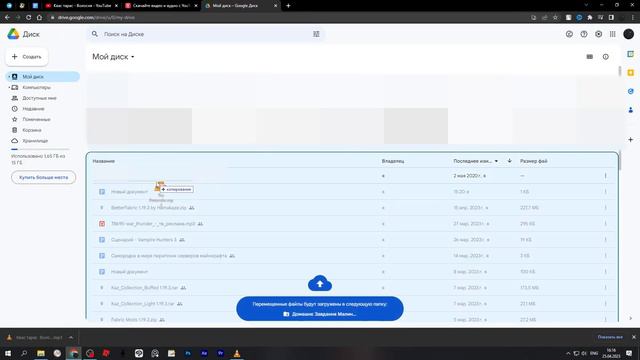640x360 pixels.
Task: Open more actions for first Новый документ row
Action: point(605,192)
